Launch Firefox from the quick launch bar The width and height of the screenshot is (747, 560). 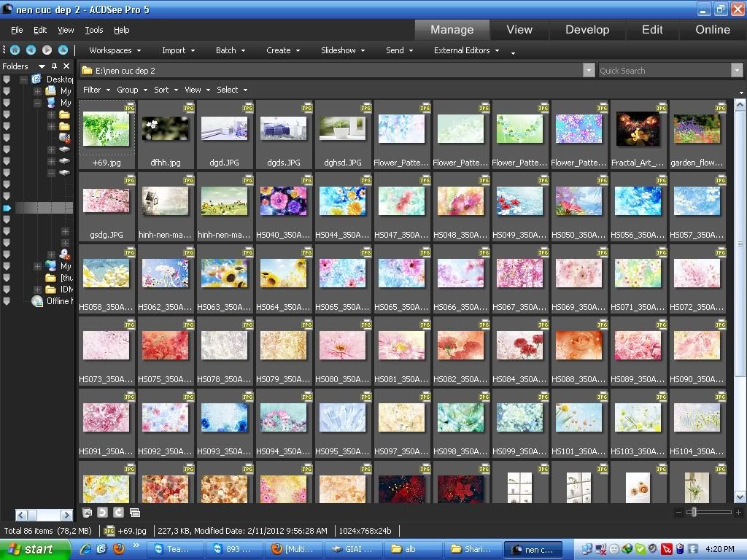tap(118, 549)
